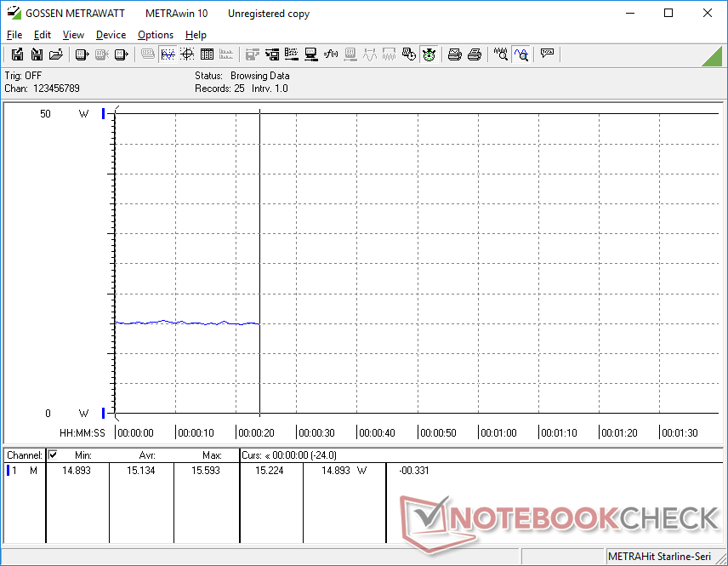Open the Help menu
The height and width of the screenshot is (566, 728).
point(196,35)
